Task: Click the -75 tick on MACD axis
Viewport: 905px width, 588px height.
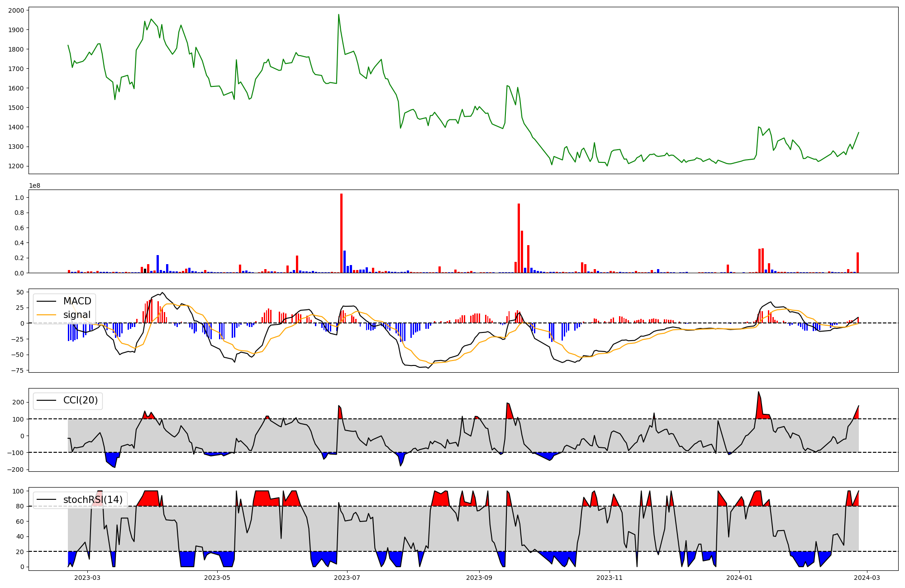Action: click(x=17, y=370)
